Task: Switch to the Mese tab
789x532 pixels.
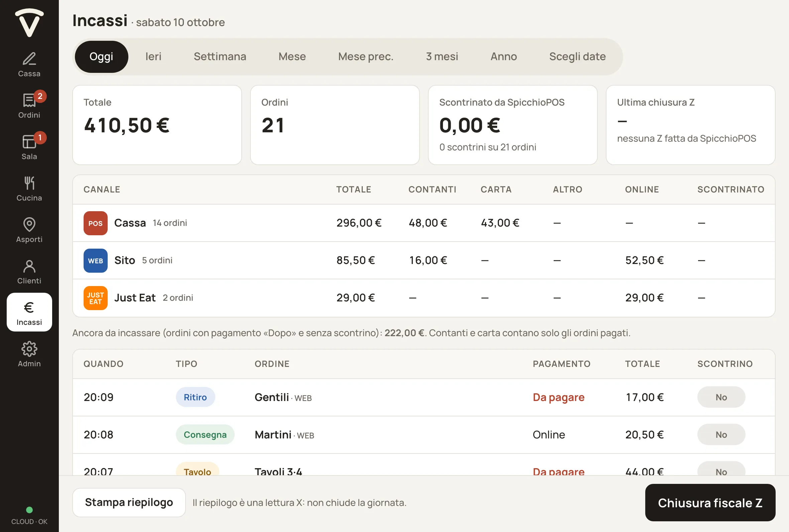Action: [x=292, y=57]
